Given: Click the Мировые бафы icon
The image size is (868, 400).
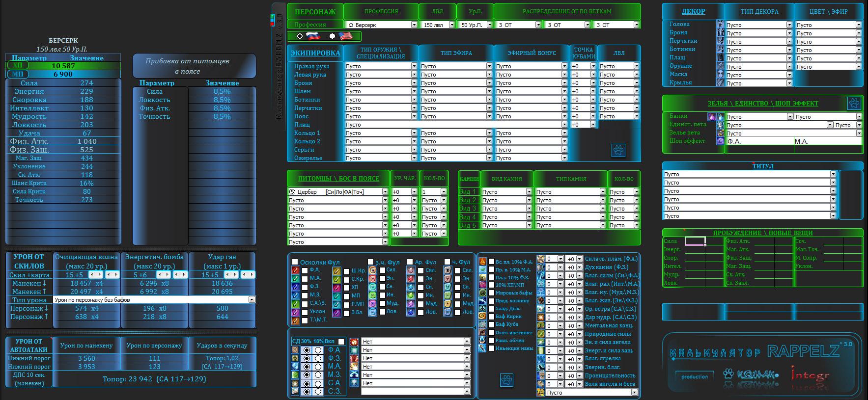Looking at the screenshot, I should [482, 293].
